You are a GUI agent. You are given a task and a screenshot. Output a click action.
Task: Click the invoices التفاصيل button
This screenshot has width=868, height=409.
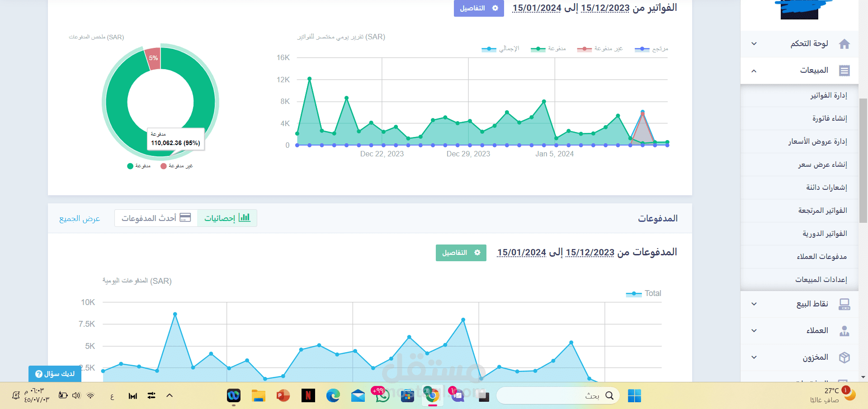pyautogui.click(x=479, y=8)
